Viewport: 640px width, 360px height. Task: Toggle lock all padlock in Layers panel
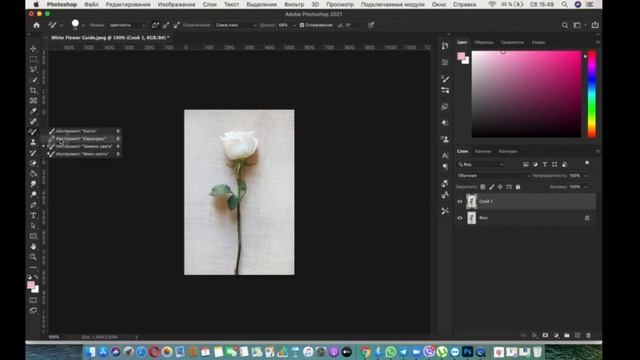518,187
